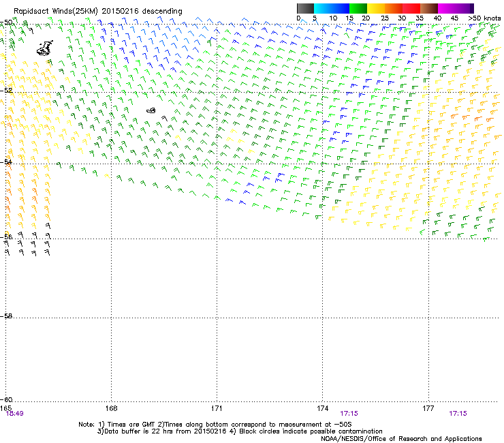The image size is (504, 443).
Task: Click the latitude label -56
Action: pyautogui.click(x=6, y=236)
